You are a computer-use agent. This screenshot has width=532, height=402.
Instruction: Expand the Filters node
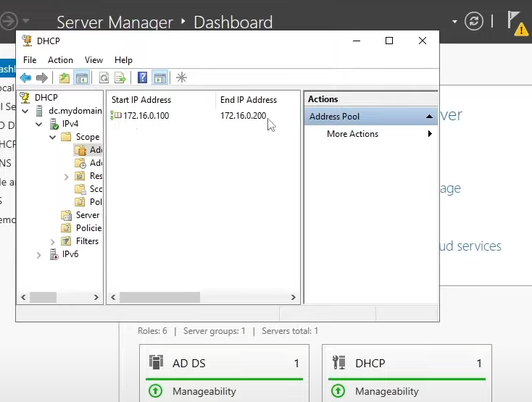(x=53, y=242)
